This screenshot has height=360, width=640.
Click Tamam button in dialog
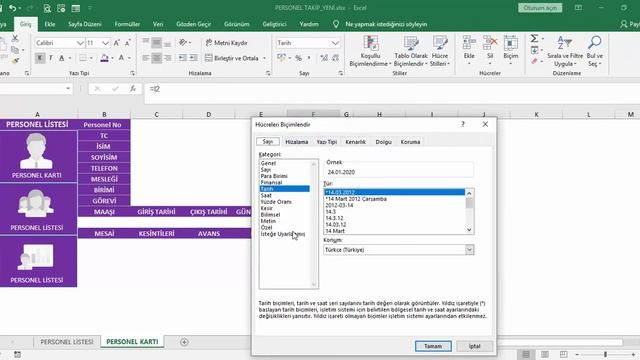pyautogui.click(x=433, y=346)
